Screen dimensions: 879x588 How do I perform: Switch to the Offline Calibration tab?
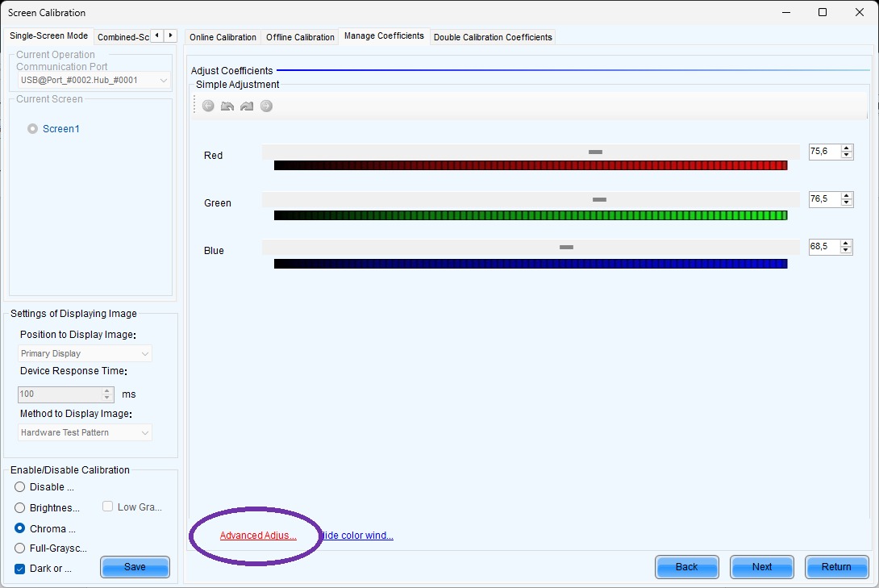[x=300, y=37]
